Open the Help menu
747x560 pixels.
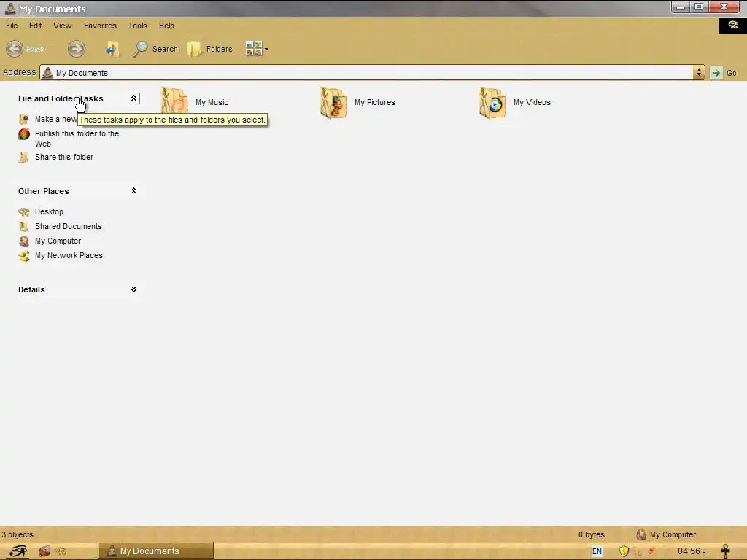[166, 26]
